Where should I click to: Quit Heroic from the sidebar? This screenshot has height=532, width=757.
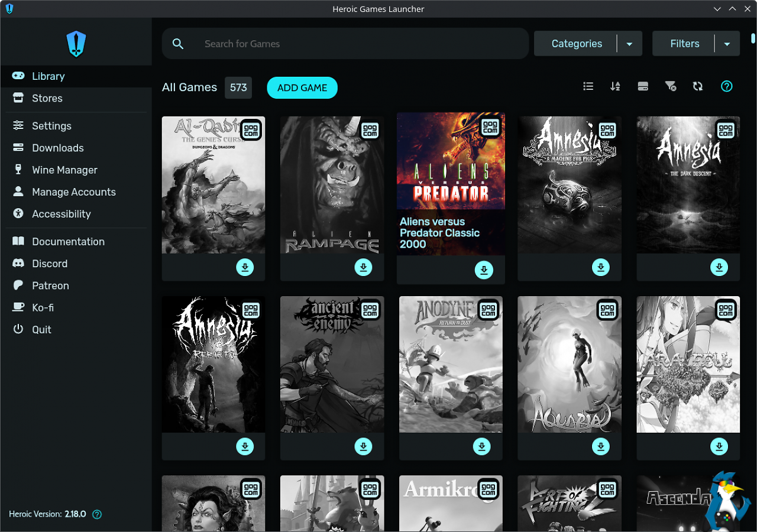[76, 329]
